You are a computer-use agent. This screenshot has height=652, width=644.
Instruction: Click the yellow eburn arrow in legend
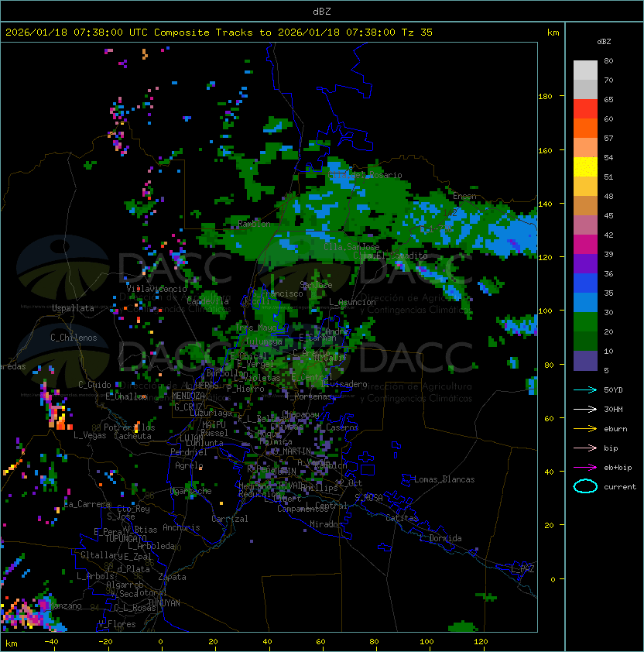point(585,428)
